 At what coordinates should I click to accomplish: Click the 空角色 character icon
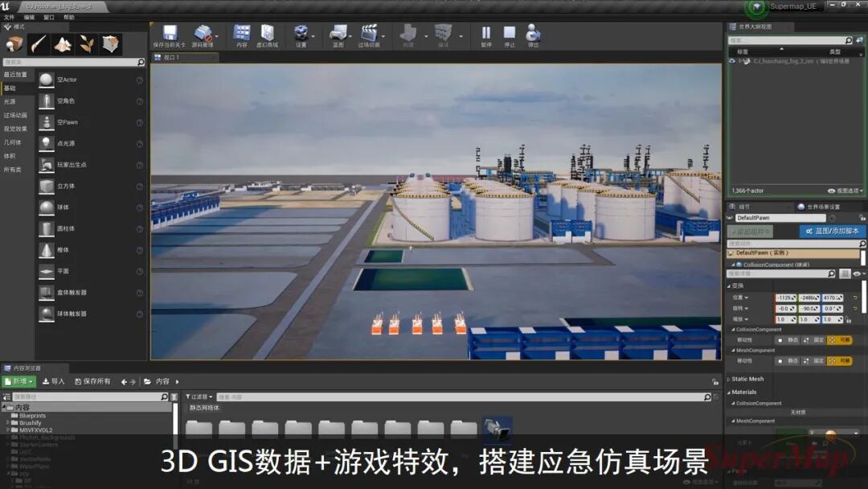pyautogui.click(x=47, y=101)
